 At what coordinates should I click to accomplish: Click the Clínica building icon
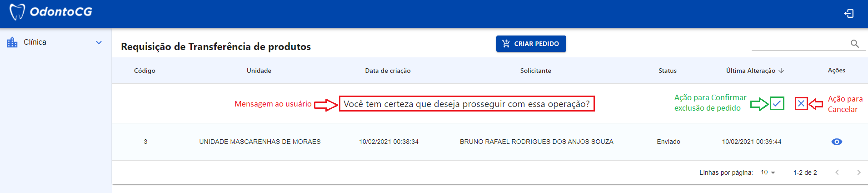pos(12,42)
